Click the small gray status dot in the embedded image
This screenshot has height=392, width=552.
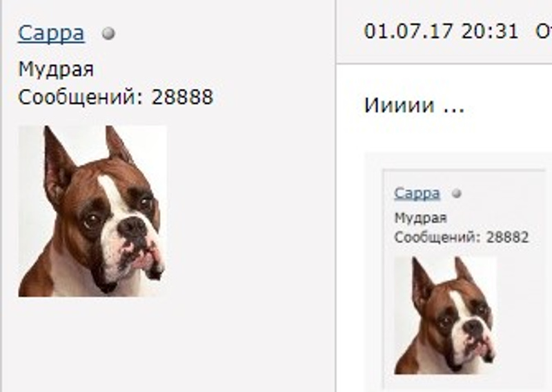(x=457, y=194)
